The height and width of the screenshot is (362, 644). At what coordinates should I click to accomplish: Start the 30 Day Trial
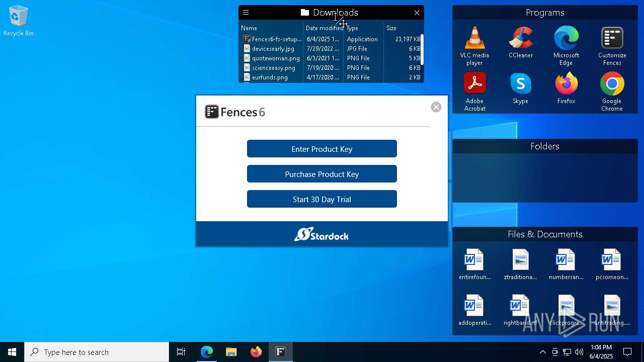pyautogui.click(x=322, y=199)
